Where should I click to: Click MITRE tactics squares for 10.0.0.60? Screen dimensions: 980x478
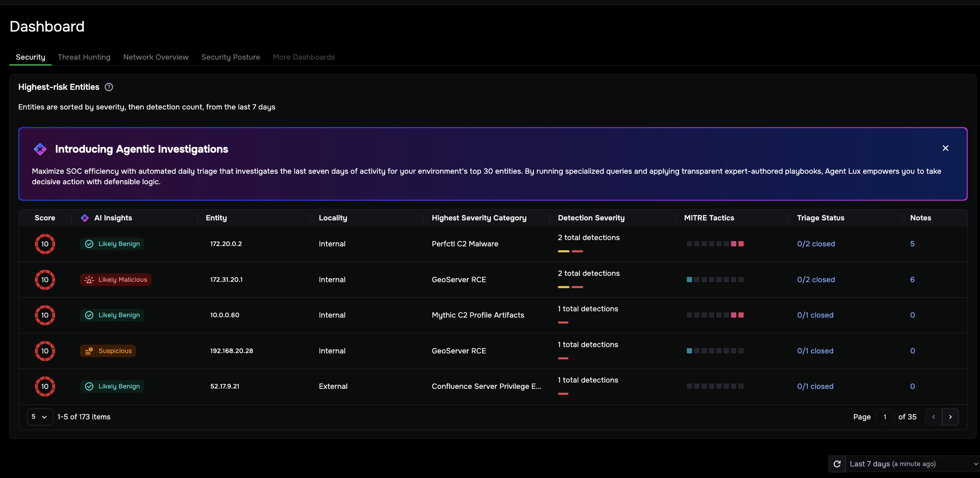pyautogui.click(x=715, y=315)
